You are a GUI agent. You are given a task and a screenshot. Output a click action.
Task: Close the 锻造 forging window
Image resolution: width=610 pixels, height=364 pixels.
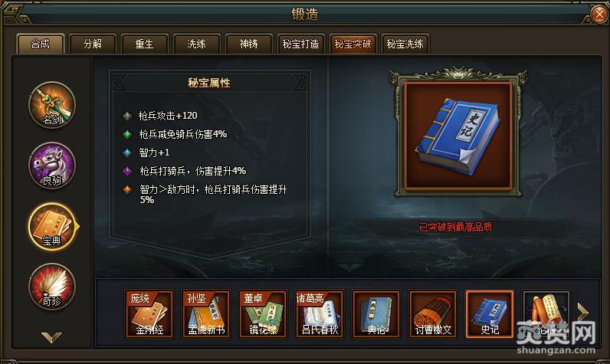tap(599, 15)
